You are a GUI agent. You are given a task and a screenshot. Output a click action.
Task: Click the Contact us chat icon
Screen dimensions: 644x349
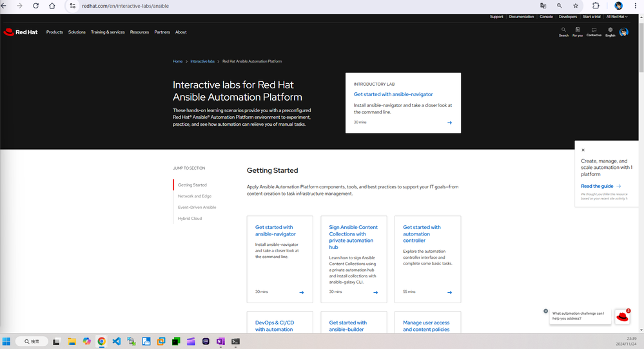(x=594, y=30)
